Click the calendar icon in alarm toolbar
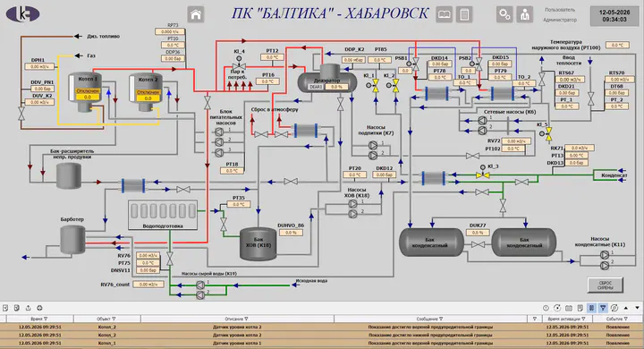The width and height of the screenshot is (644, 349). tap(569, 308)
